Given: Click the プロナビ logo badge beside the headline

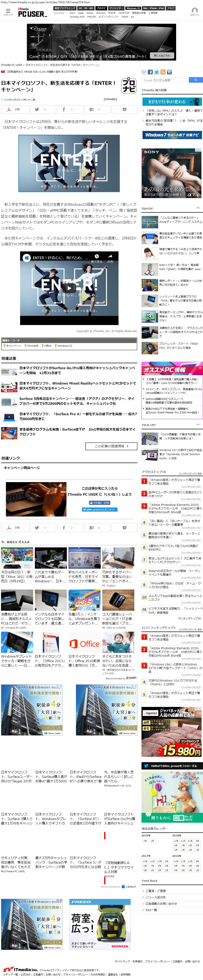Looking at the screenshot, I should tap(129, 86).
